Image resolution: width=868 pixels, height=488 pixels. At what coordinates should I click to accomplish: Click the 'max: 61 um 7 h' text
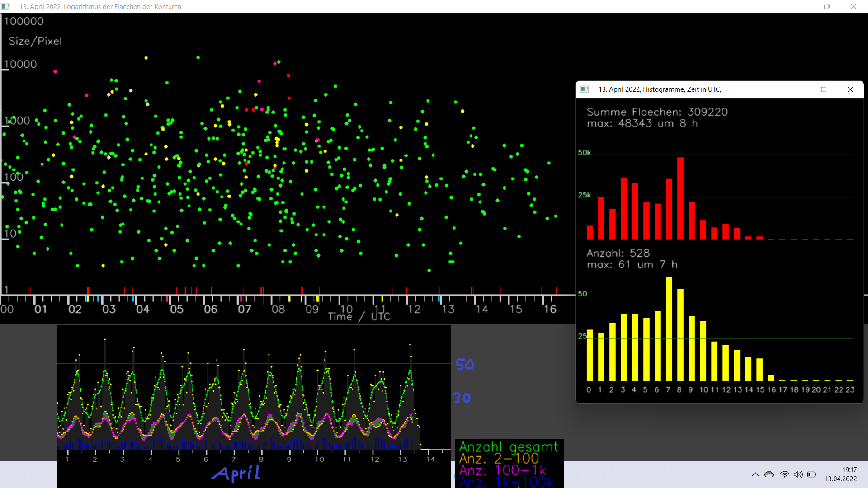(x=632, y=264)
